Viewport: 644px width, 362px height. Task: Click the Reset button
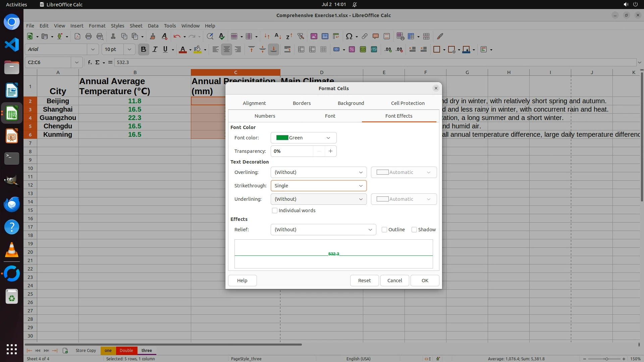(364, 281)
